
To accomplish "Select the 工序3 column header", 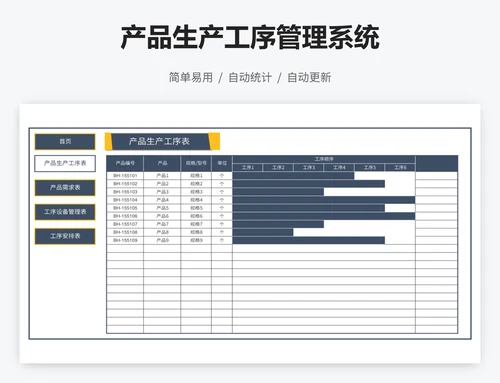I will point(309,167).
